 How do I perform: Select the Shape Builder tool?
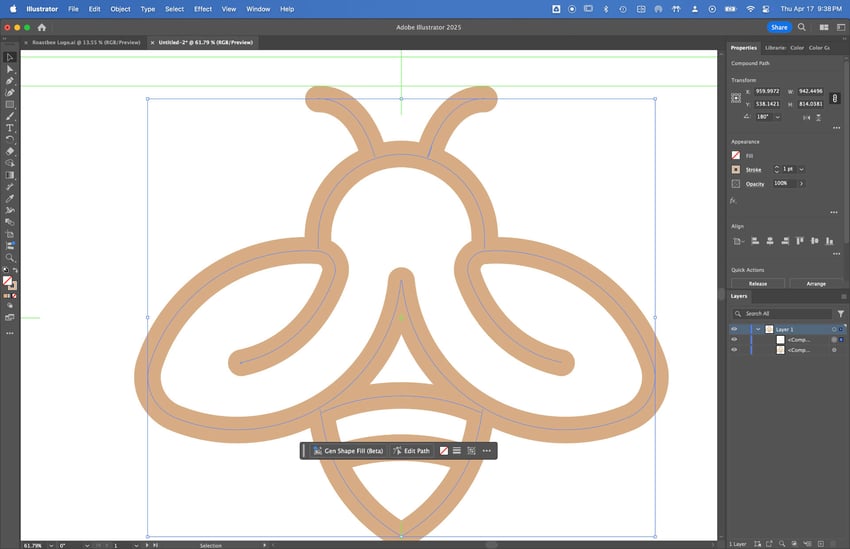pyautogui.click(x=10, y=163)
